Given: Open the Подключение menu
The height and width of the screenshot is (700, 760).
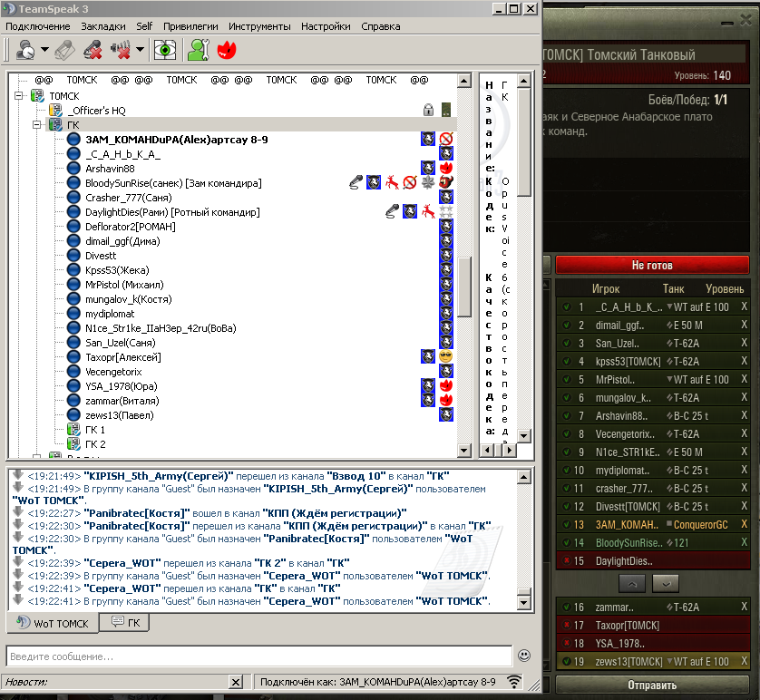Looking at the screenshot, I should tap(38, 26).
